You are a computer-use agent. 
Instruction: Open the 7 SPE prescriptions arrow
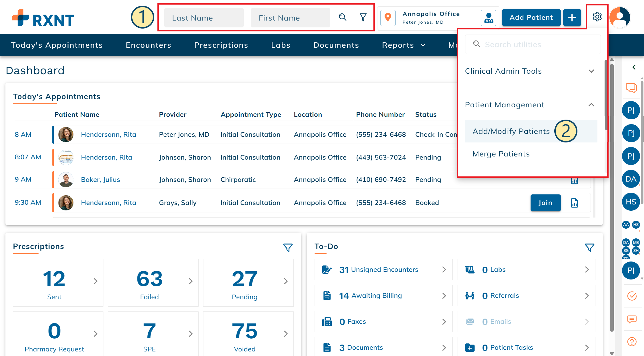[x=191, y=333]
